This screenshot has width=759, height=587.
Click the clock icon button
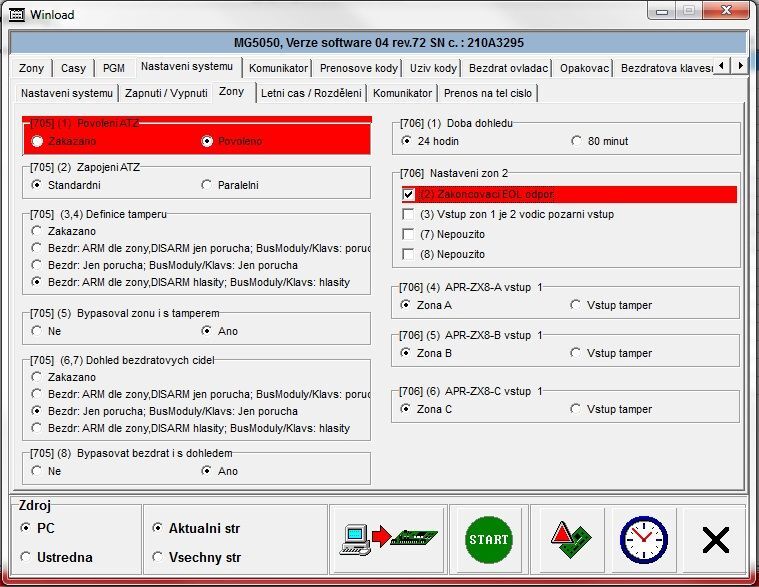(643, 540)
